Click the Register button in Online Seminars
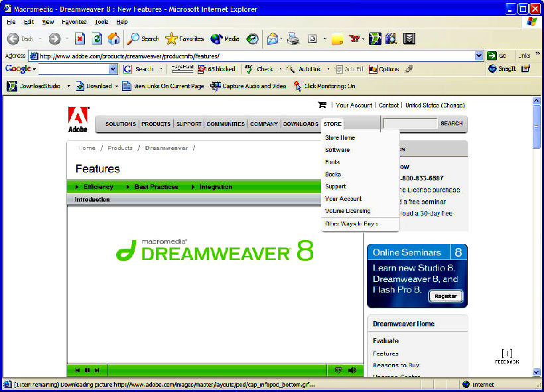 coord(446,296)
